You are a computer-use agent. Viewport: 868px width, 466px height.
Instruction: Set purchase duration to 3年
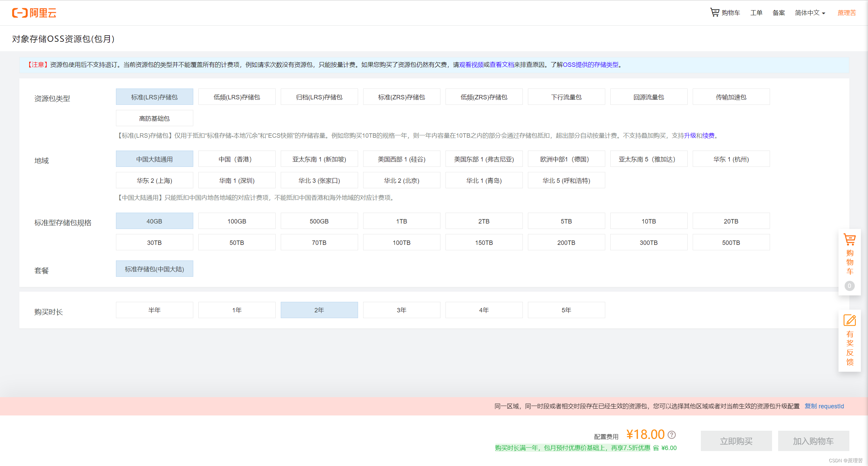402,310
